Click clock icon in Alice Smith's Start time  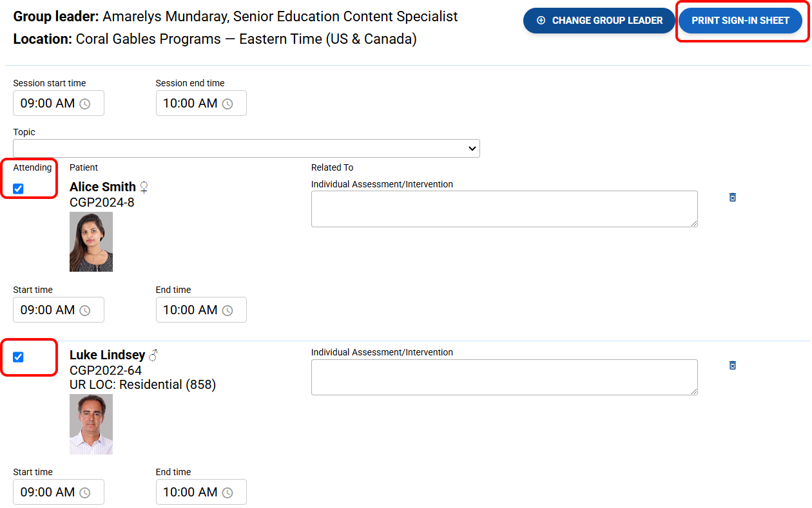click(84, 310)
